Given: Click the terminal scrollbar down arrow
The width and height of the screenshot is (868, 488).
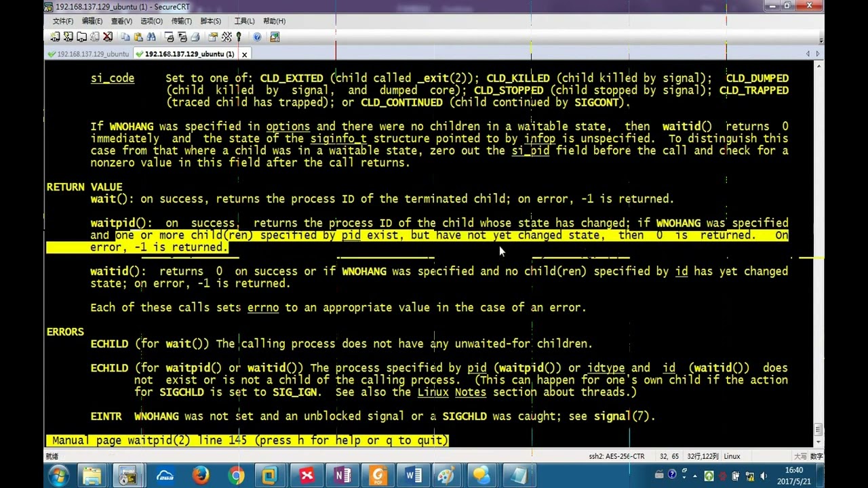Looking at the screenshot, I should pos(818,442).
